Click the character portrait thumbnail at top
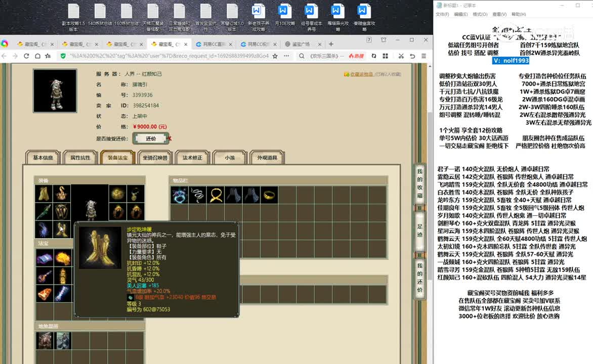Image resolution: width=593 pixels, height=364 pixels. pyautogui.click(x=55, y=90)
